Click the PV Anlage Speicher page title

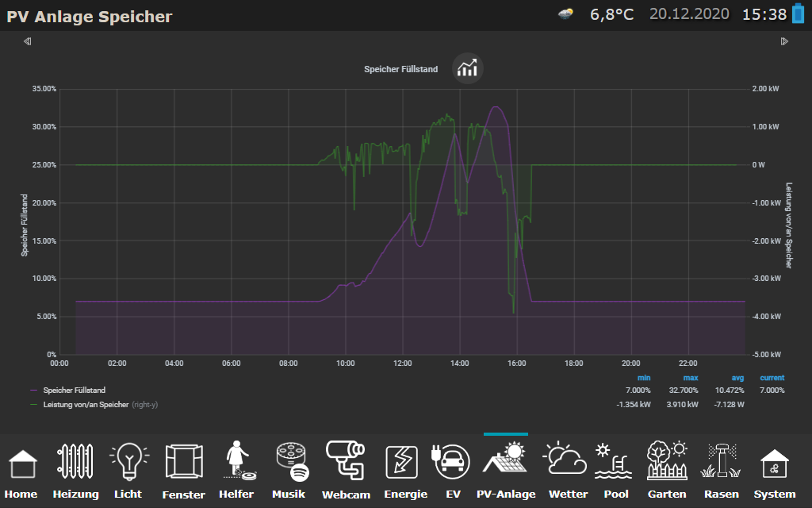(89, 16)
